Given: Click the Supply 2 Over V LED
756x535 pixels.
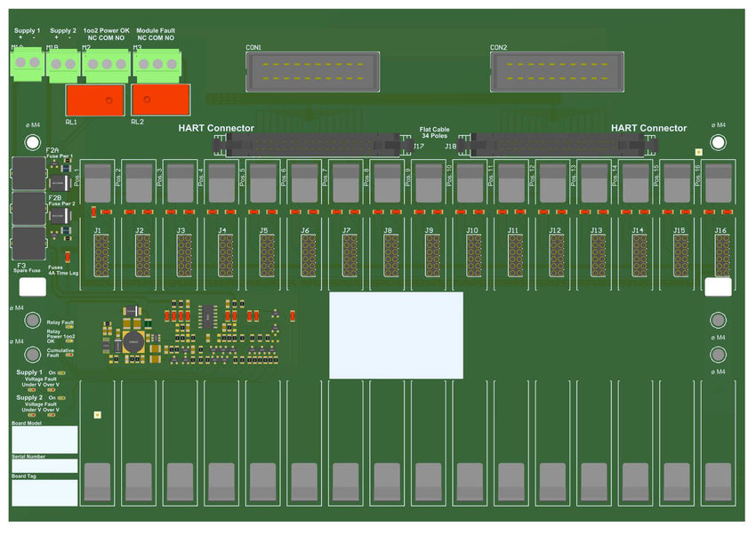Looking at the screenshot, I should pos(51,415).
